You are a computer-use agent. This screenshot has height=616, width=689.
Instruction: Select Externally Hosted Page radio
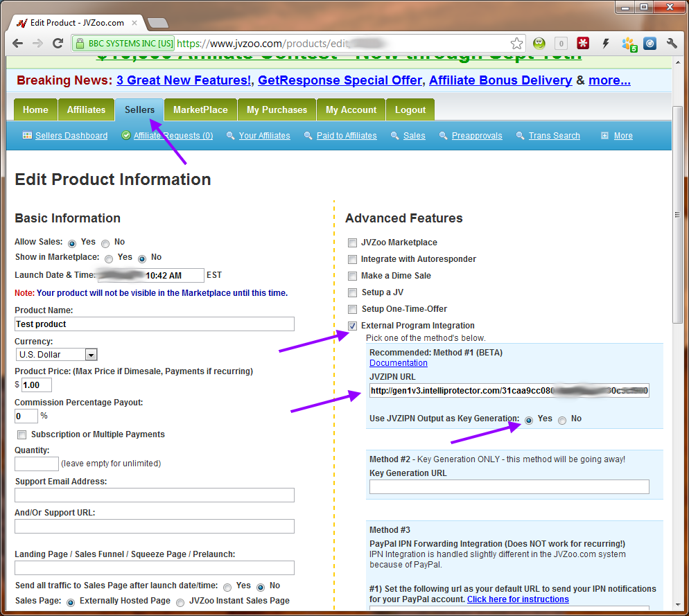pos(71,602)
